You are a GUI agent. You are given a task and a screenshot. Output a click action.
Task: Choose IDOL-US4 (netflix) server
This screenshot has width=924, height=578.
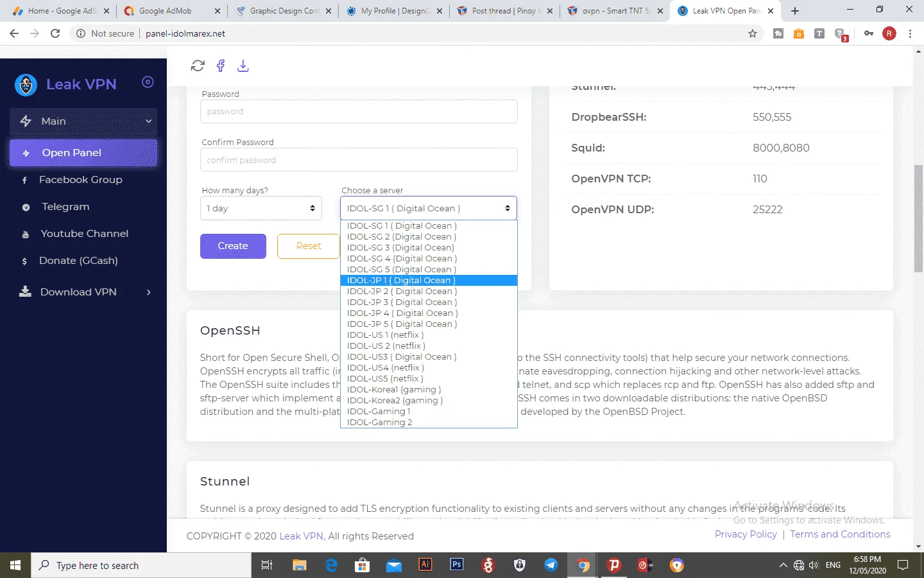429,368
